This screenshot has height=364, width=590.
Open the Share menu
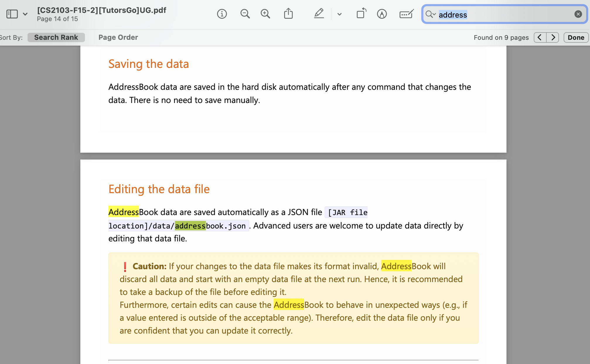click(288, 14)
